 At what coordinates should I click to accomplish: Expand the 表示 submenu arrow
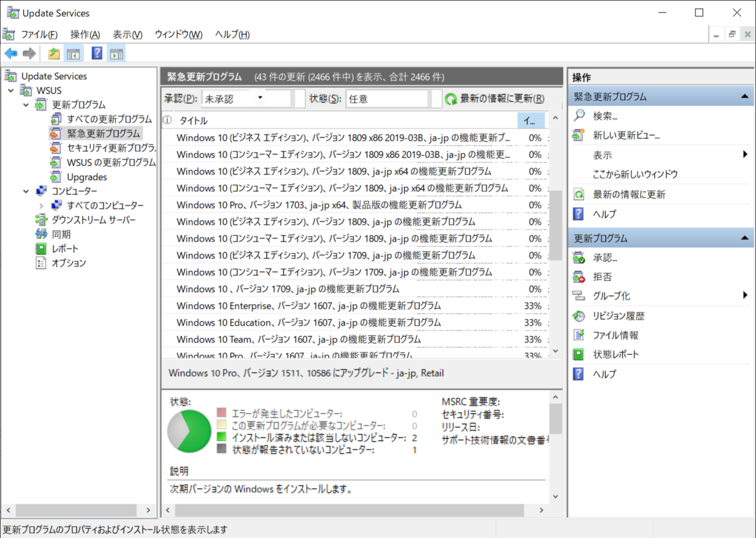745,155
